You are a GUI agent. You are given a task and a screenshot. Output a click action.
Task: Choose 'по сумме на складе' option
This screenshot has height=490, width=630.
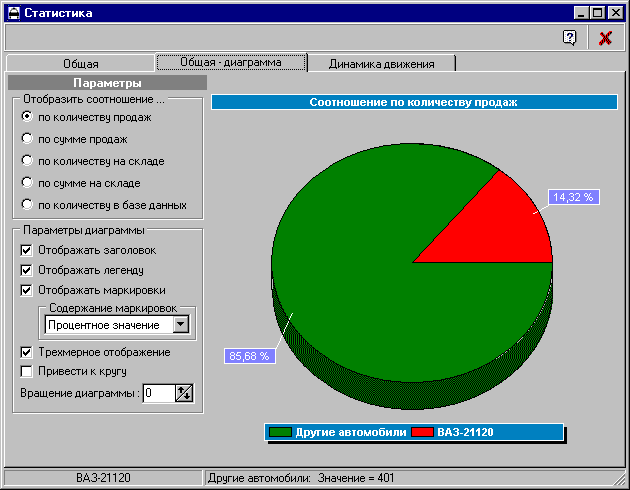coord(27,183)
